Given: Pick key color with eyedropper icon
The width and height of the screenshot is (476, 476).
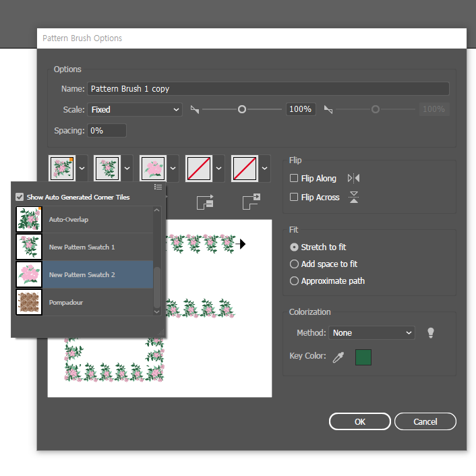Looking at the screenshot, I should pyautogui.click(x=338, y=357).
